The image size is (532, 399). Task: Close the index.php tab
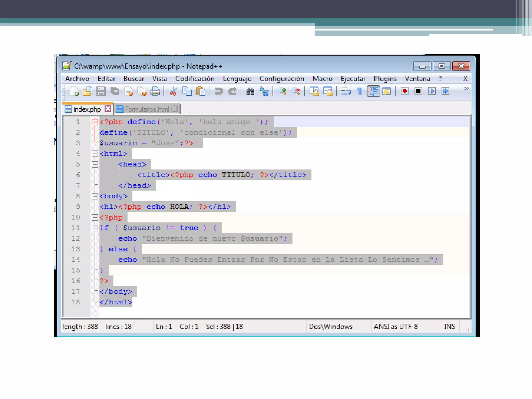click(108, 109)
